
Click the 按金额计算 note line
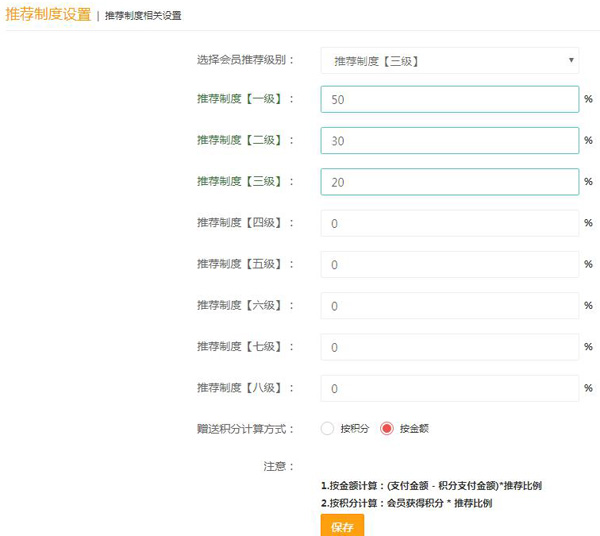[431, 486]
